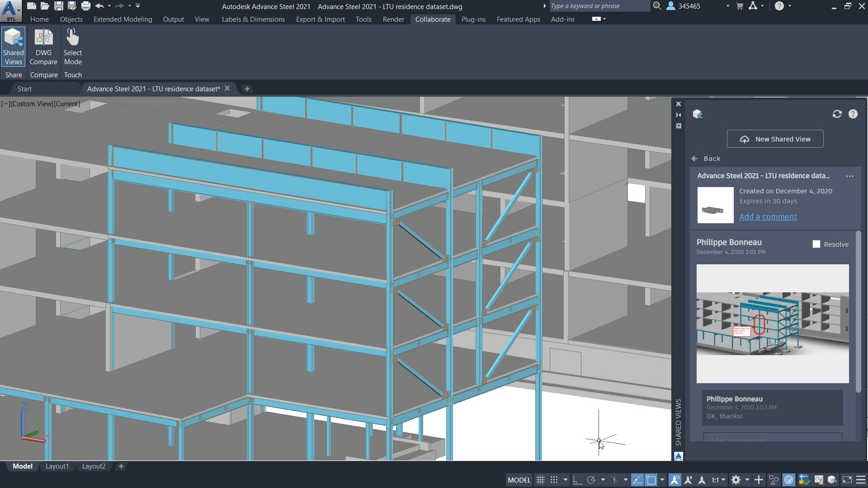Toggle the Resolve checkbox for Philippe Bonneau comment
Viewport: 868px width, 488px height.
816,244
